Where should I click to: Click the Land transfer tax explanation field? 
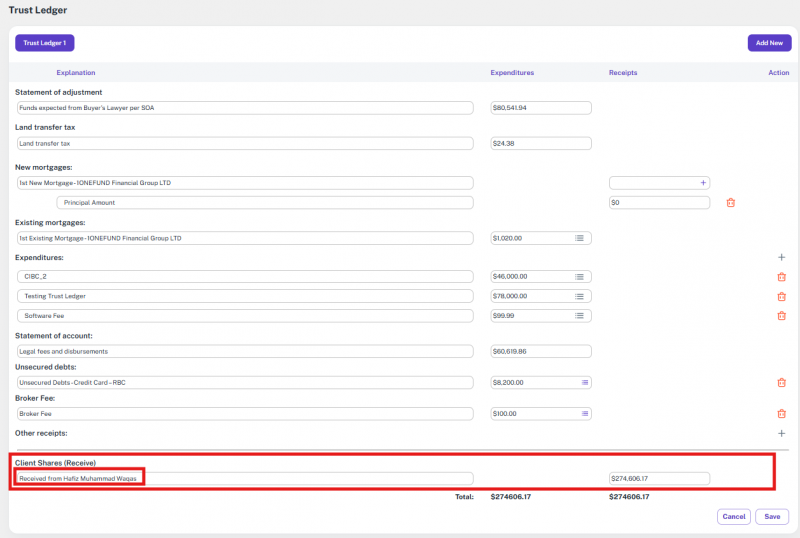point(244,144)
